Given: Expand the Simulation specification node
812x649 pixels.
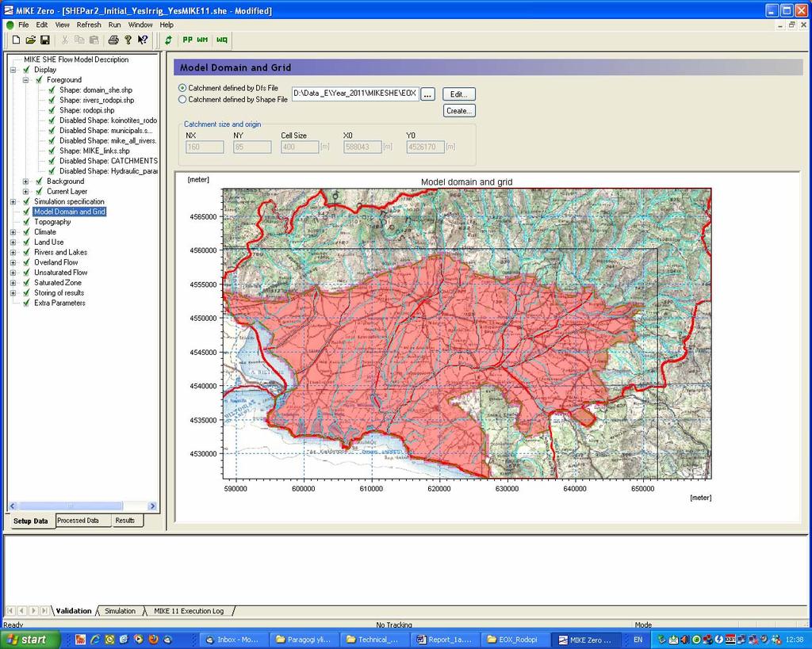Looking at the screenshot, I should [13, 201].
